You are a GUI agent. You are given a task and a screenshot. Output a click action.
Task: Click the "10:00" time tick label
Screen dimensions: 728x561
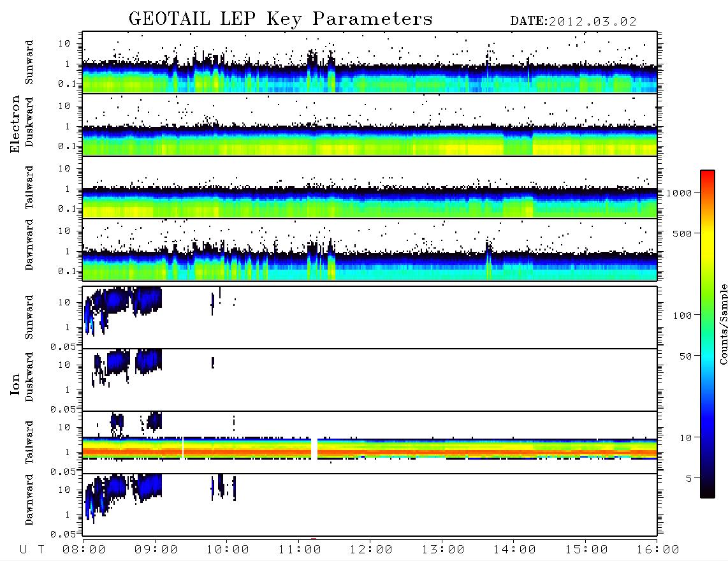tap(228, 550)
